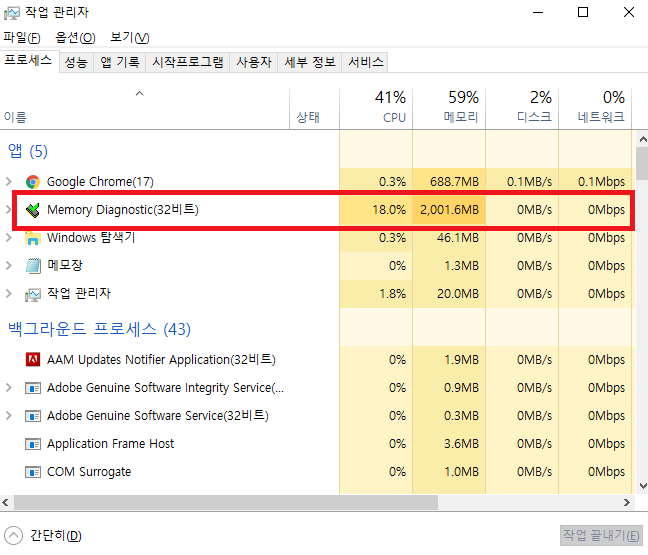The image size is (648, 555).
Task: Select the 'COM Surrogate' process name
Action: pyautogui.click(x=89, y=472)
